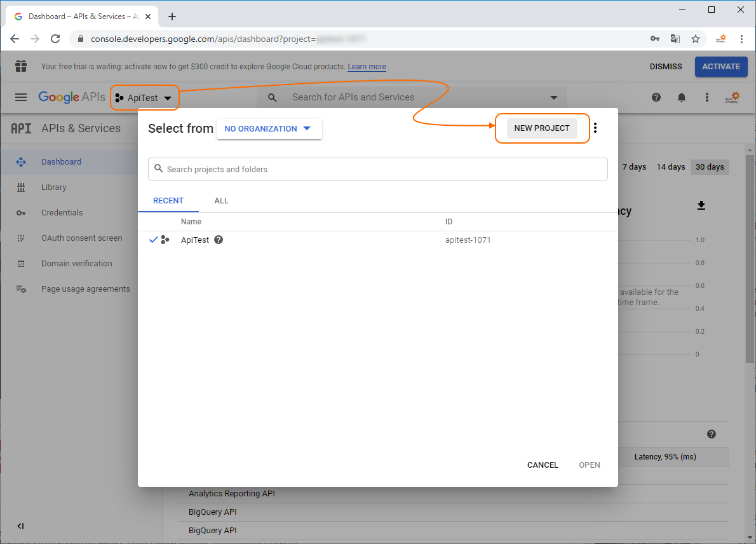
Task: Bookmark this page with the star icon
Action: (x=696, y=39)
